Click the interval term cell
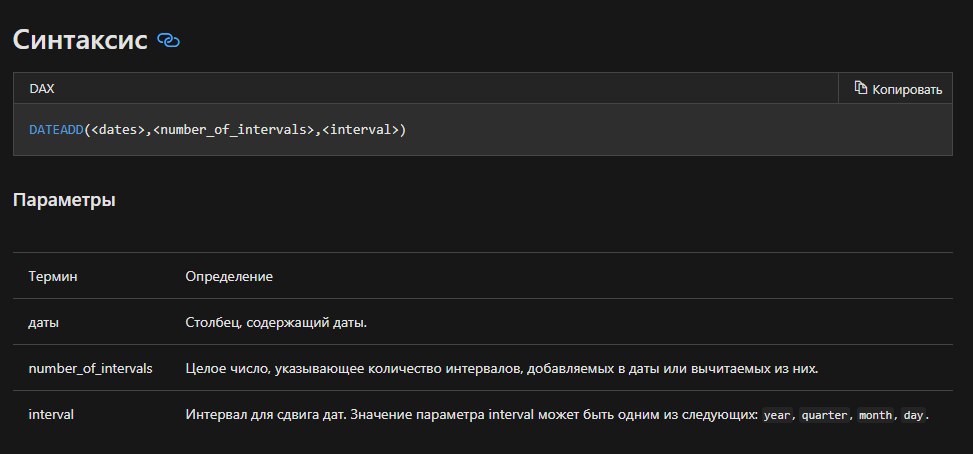Screen dimensions: 973x454 click(51, 414)
